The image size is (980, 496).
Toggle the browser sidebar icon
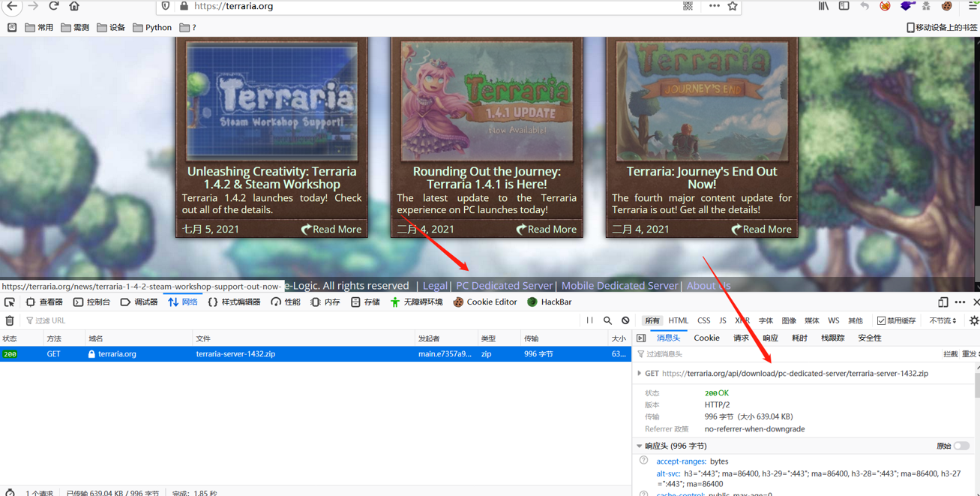click(844, 6)
